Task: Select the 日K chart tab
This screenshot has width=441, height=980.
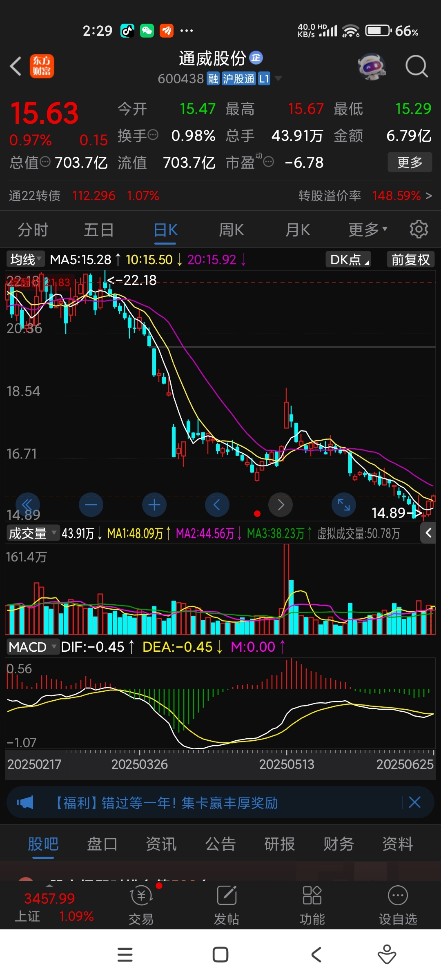Action: 165,229
